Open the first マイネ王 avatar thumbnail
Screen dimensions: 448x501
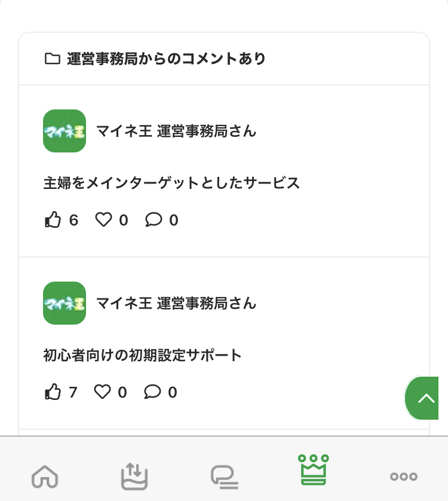coord(65,131)
